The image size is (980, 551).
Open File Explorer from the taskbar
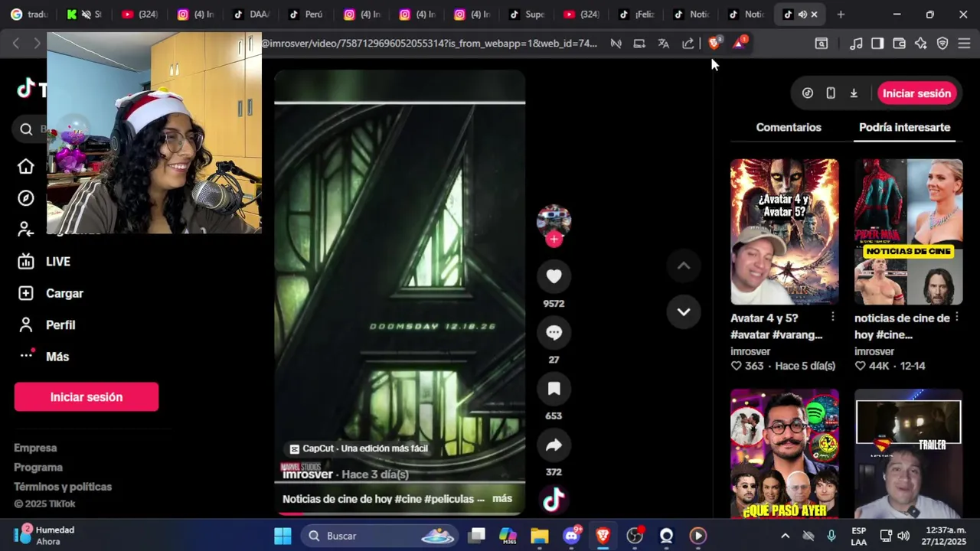click(540, 536)
